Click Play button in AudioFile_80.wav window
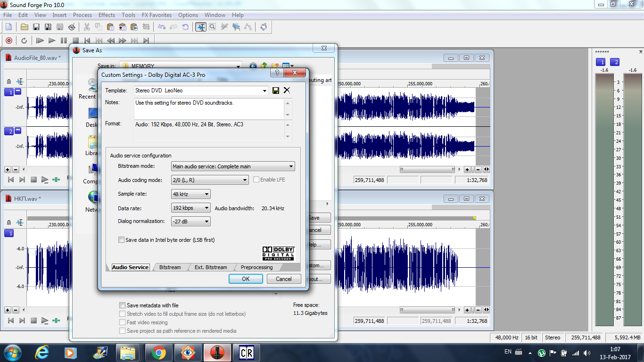Viewport: 644px width, 362px height. coord(45,180)
